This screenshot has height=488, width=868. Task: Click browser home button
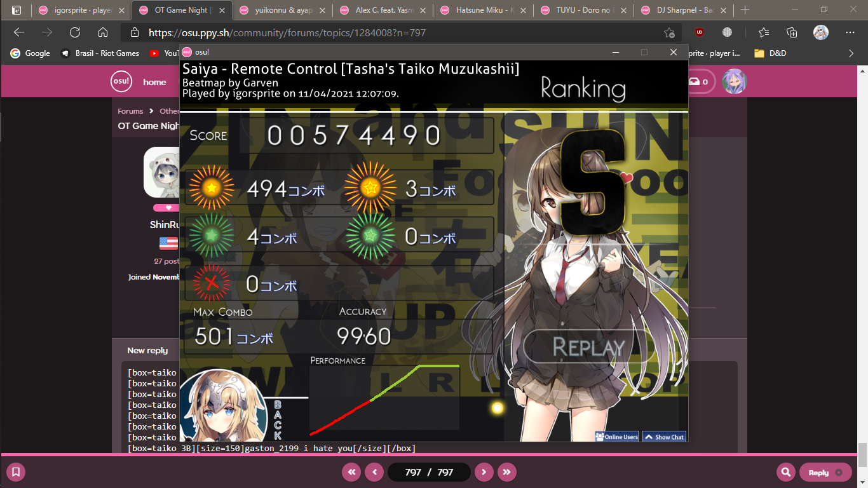coord(103,32)
